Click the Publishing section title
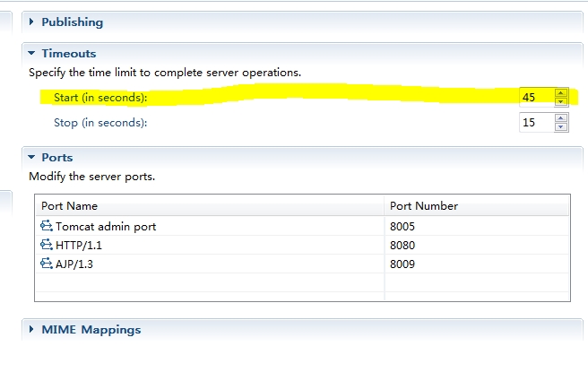The height and width of the screenshot is (381, 588). [73, 22]
